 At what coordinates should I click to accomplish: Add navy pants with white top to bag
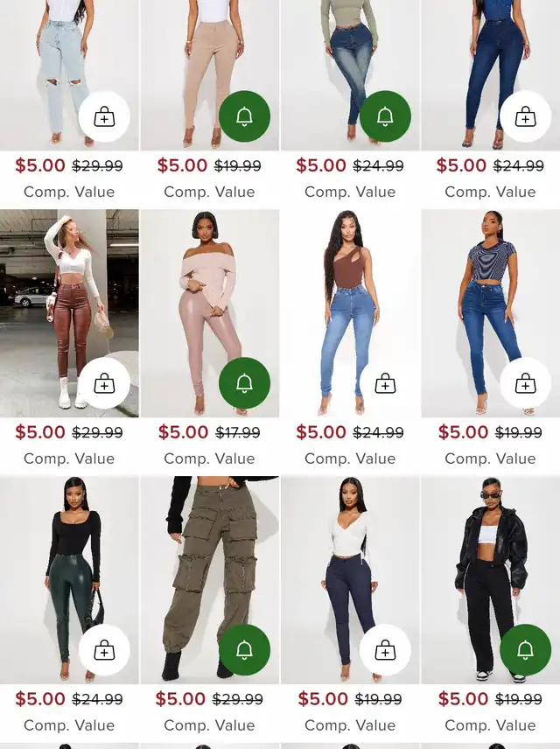coord(385,649)
